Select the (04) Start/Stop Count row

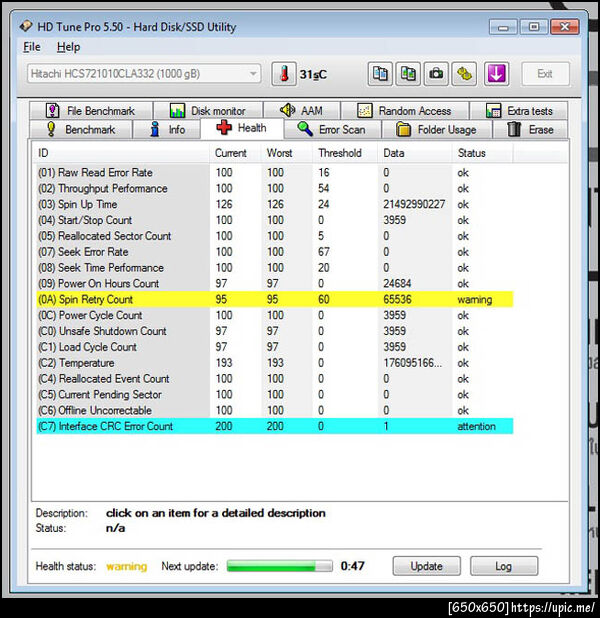tap(275, 220)
